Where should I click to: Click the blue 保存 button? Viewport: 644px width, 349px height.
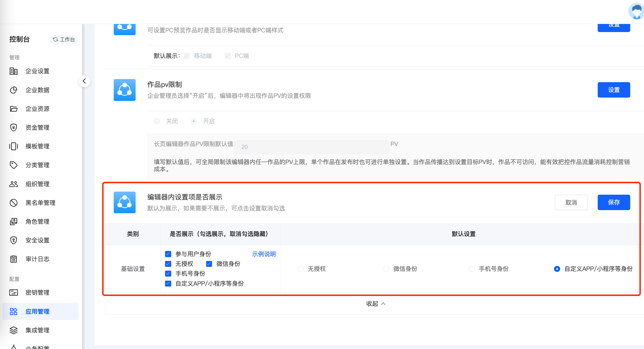tap(614, 202)
